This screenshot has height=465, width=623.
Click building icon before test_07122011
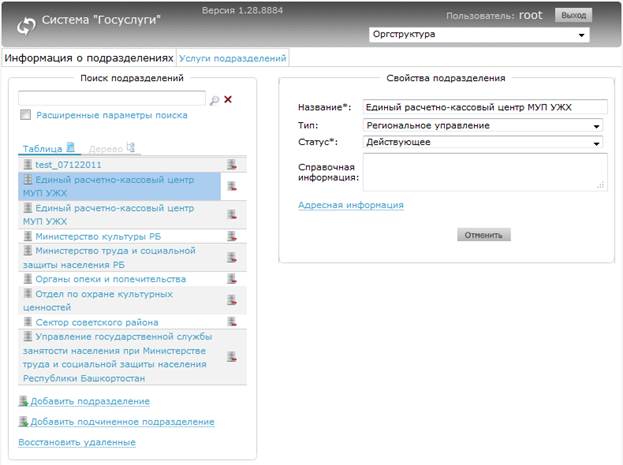28,164
